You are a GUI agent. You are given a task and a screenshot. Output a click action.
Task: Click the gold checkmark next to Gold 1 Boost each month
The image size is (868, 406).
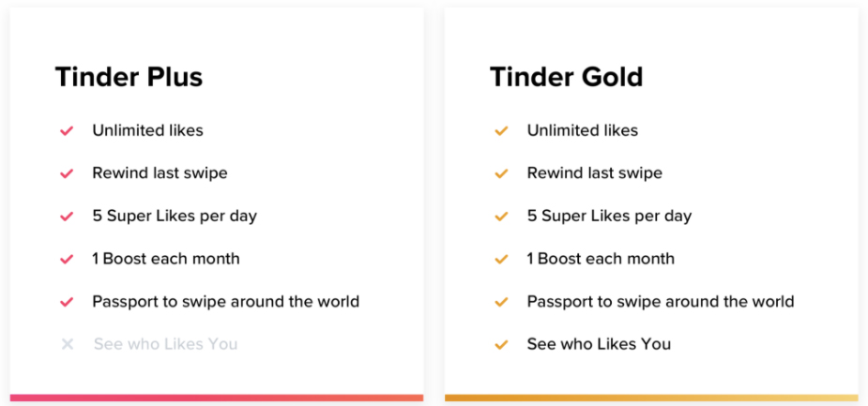click(x=501, y=260)
